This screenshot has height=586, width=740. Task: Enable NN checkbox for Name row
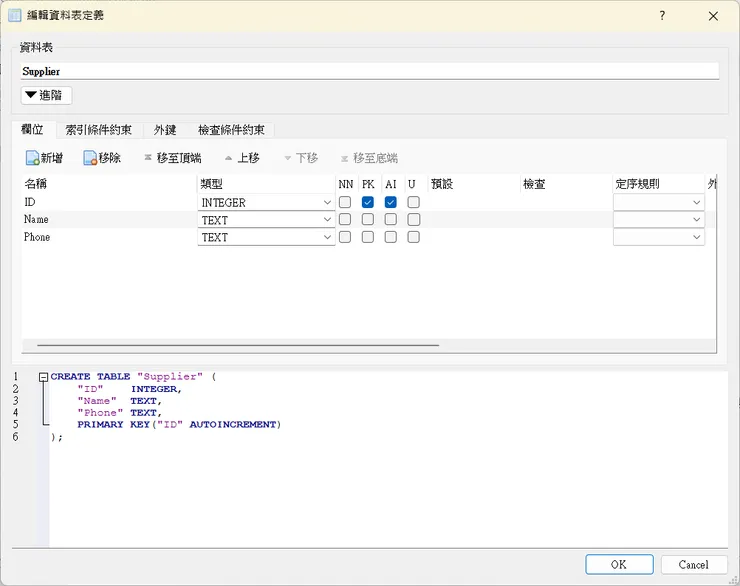click(x=345, y=219)
